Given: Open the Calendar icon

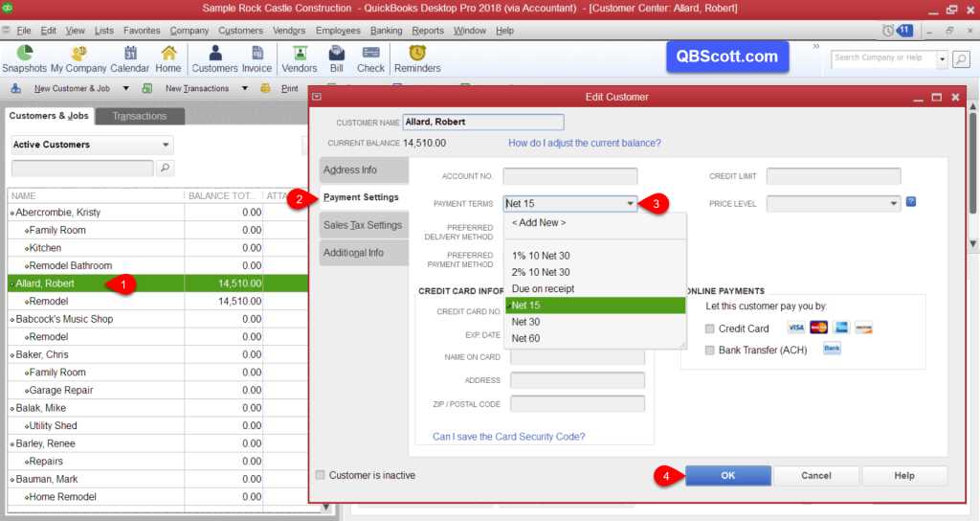Looking at the screenshot, I should 130,59.
